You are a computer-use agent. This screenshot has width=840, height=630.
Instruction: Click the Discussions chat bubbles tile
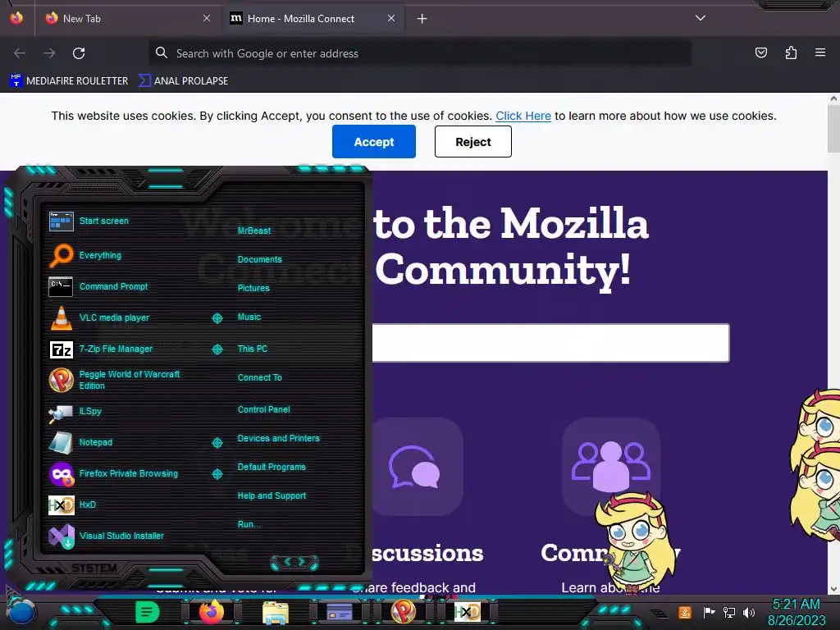pyautogui.click(x=418, y=467)
